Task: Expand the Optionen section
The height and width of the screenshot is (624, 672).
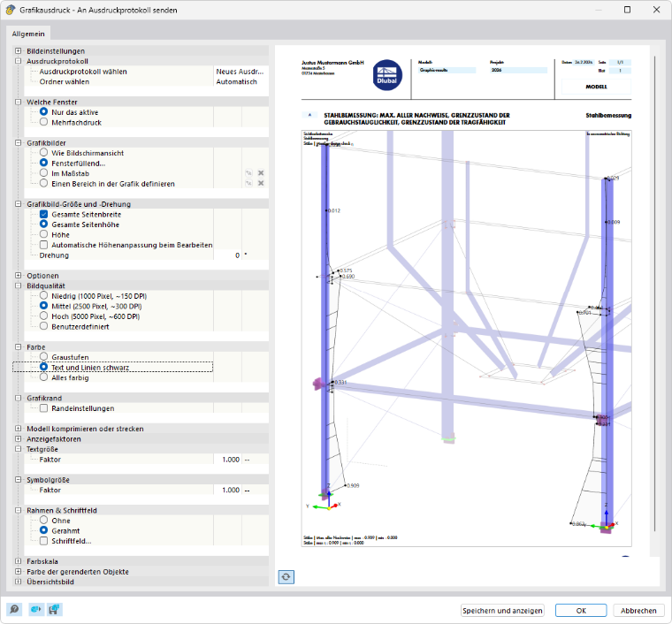Action: (x=18, y=276)
